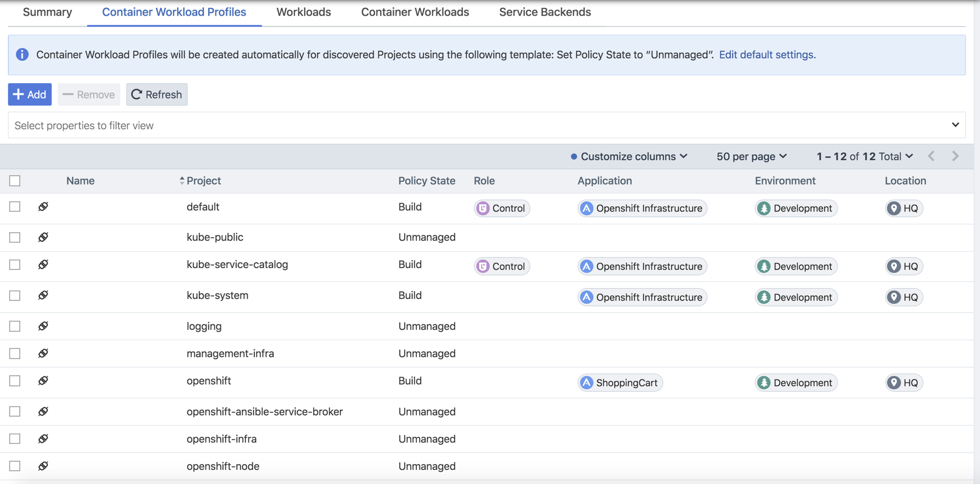980x484 pixels.
Task: Open the Service Backends tab
Action: [x=544, y=12]
